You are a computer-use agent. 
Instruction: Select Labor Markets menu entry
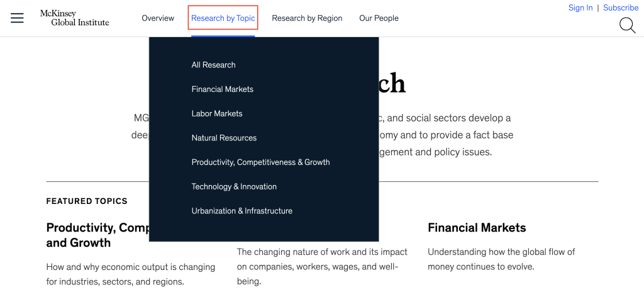(x=217, y=113)
